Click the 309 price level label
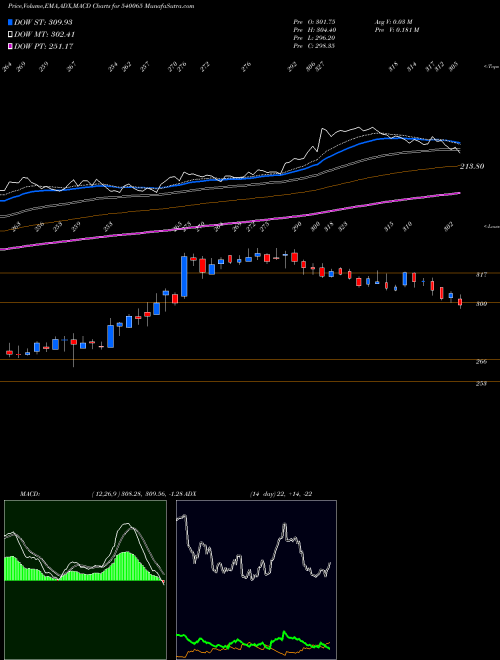Viewport: 500px width, 660px height. 481,304
